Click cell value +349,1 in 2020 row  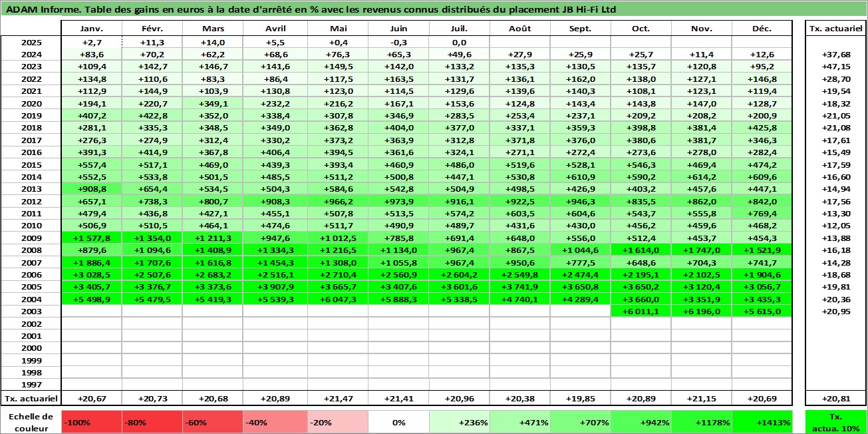(x=213, y=103)
